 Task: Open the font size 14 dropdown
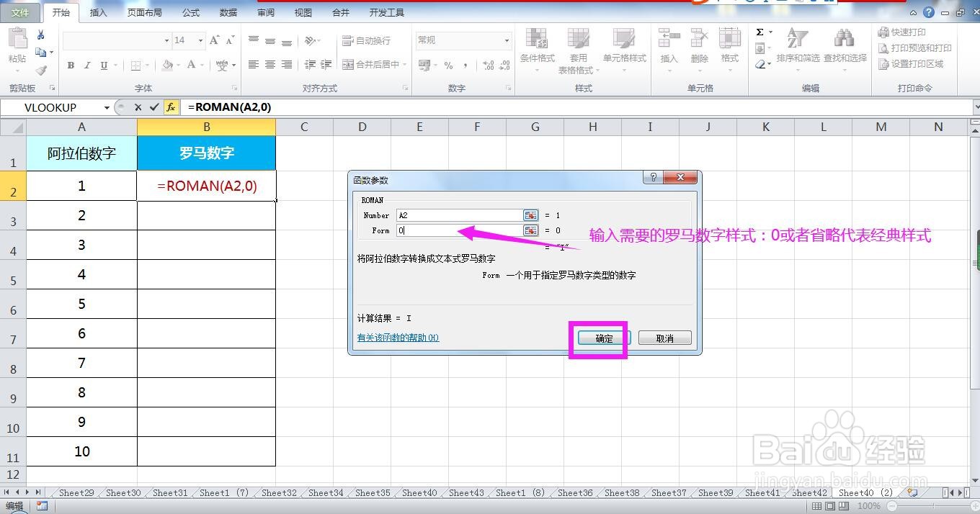(200, 41)
